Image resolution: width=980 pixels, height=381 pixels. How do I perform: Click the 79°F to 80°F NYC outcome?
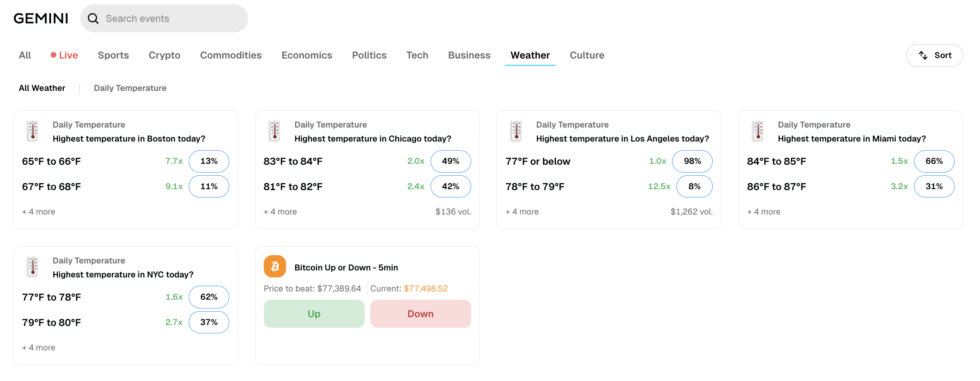[52, 322]
